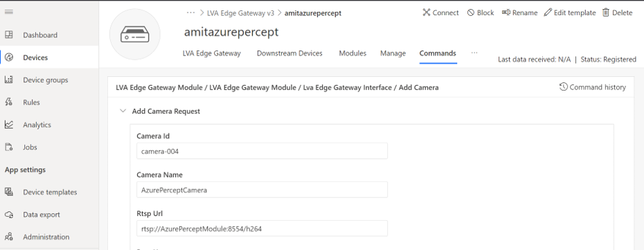Open Jobs label in sidebar
The image size is (644, 250).
click(30, 147)
